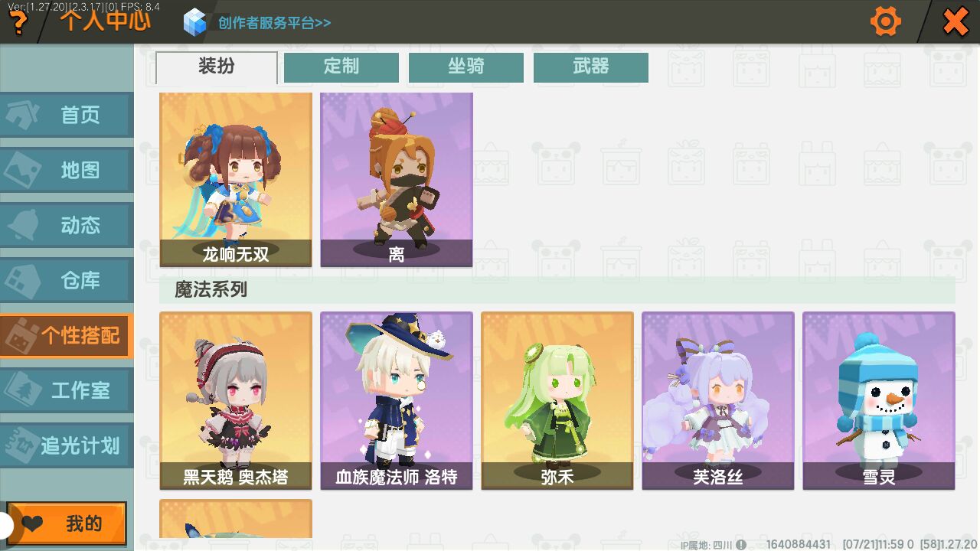980x551 pixels.
Task: Click the heart icon on 我的 button
Action: tap(32, 524)
